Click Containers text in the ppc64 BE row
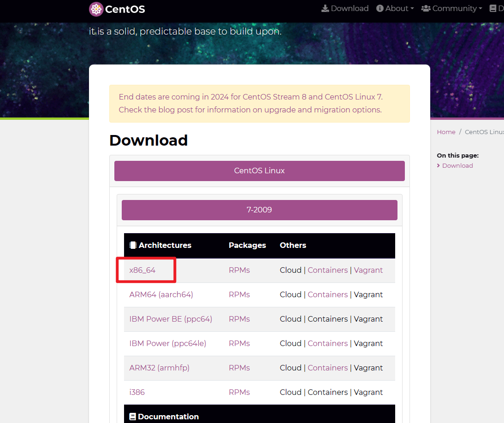 [327, 319]
